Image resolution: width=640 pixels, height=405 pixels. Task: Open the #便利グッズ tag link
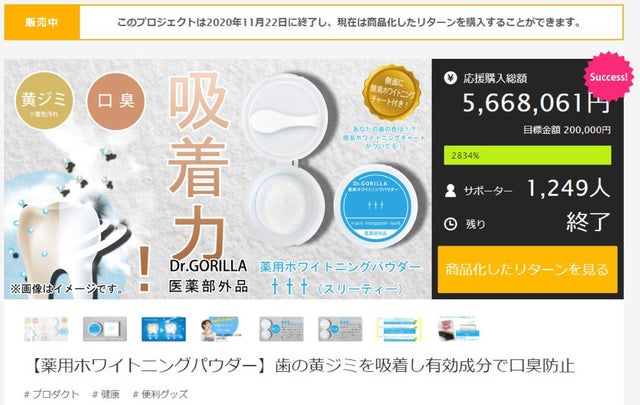click(160, 394)
